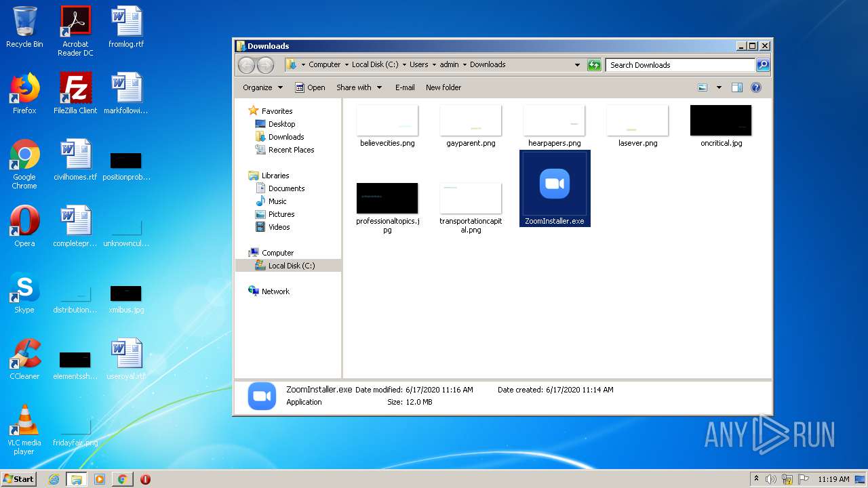This screenshot has width=868, height=488.
Task: Expand the admin breadcrumb arrow
Action: (465, 65)
